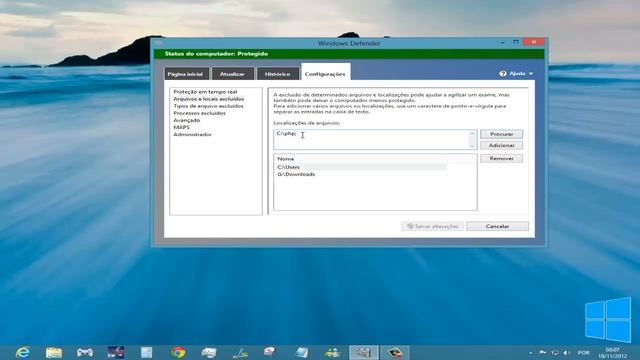640x360 pixels.
Task: Switch to the Atualizar tab
Action: click(x=232, y=74)
